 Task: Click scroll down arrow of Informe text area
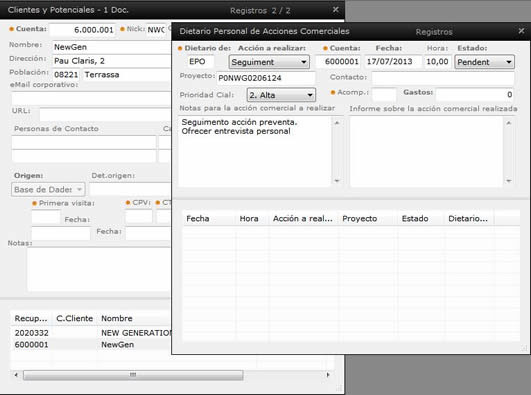(509, 181)
